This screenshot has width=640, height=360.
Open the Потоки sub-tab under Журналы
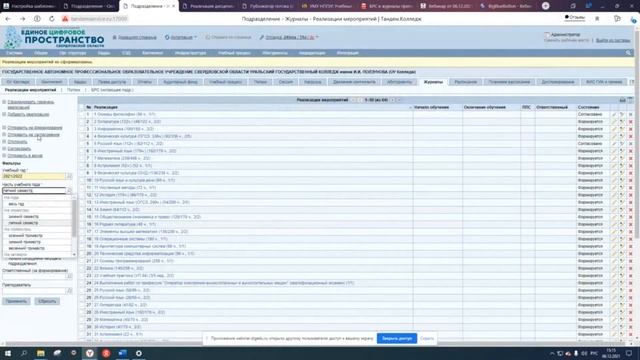pyautogui.click(x=73, y=90)
